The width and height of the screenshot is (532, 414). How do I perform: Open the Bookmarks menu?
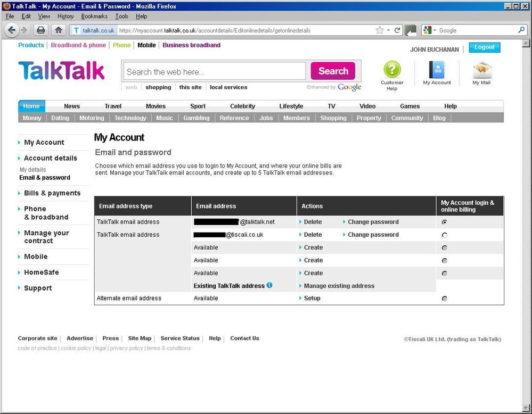click(x=94, y=16)
